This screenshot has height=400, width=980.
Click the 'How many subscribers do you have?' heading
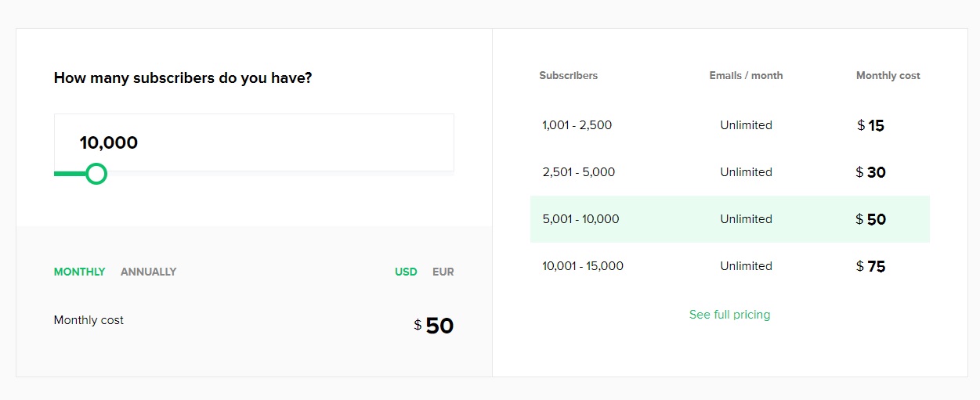pos(183,78)
